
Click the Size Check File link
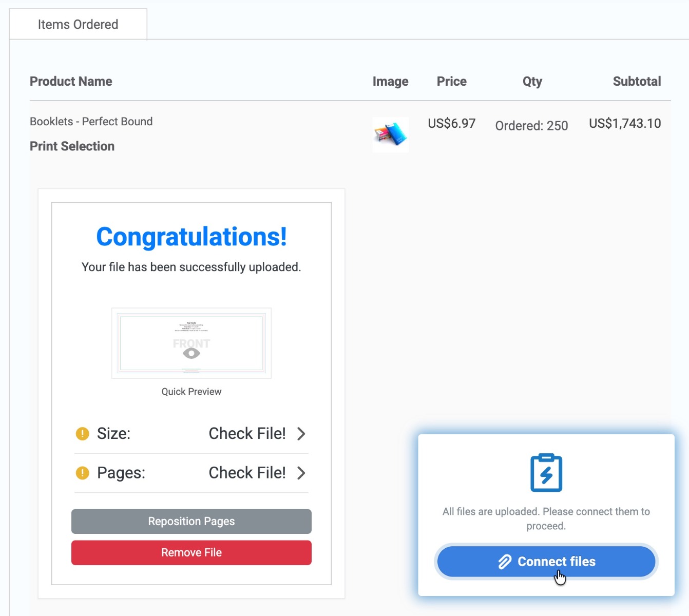pyautogui.click(x=247, y=434)
